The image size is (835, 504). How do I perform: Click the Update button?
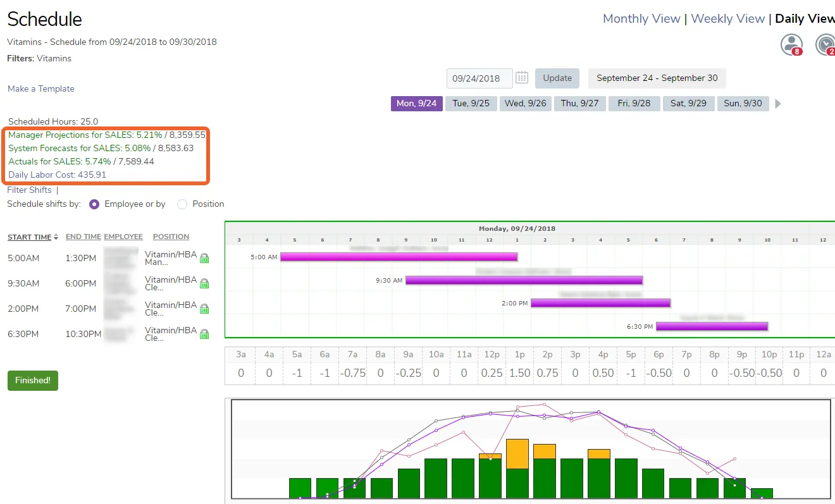click(557, 78)
